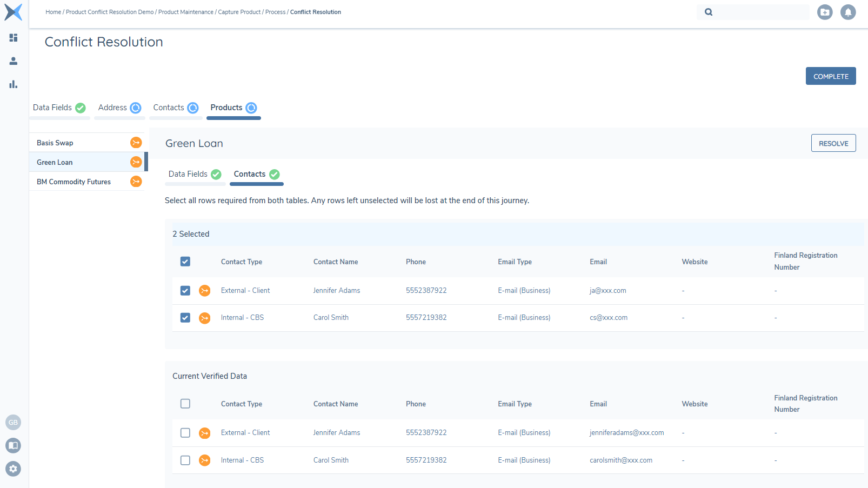Switch to the Address tab
This screenshot has height=488, width=868.
click(x=113, y=108)
